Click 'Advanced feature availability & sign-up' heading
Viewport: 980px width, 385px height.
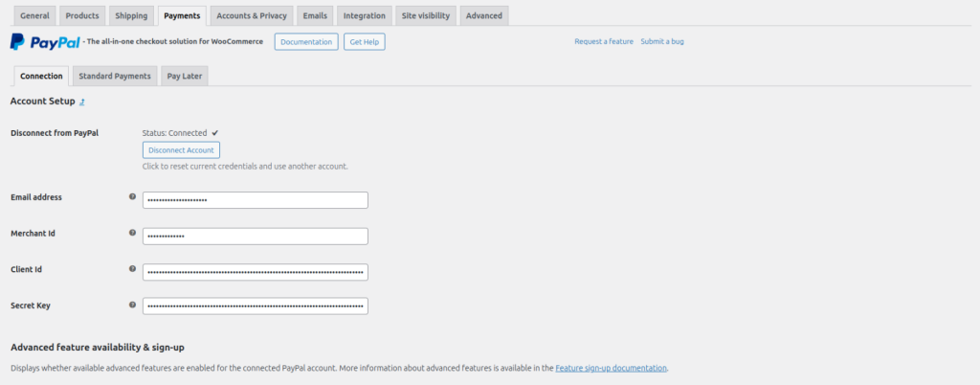pyautogui.click(x=98, y=347)
